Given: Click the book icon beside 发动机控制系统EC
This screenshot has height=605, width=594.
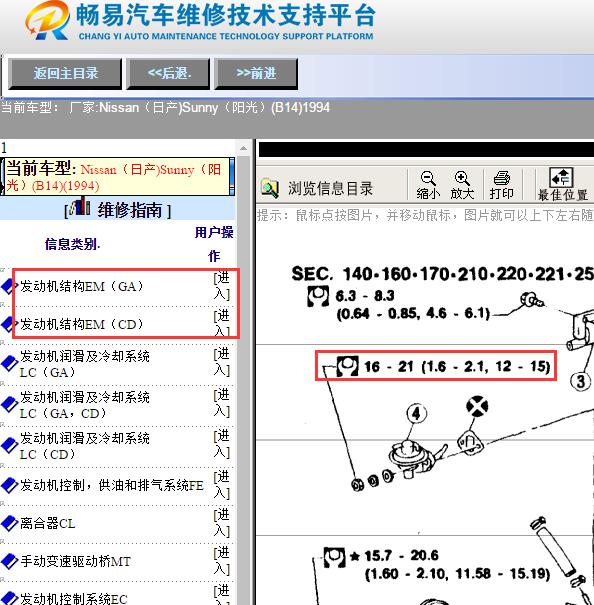Looking at the screenshot, I should tap(9, 599).
